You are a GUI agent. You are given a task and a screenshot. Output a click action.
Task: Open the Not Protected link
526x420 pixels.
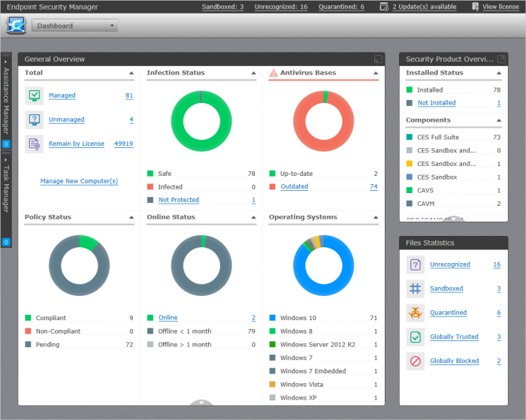179,200
